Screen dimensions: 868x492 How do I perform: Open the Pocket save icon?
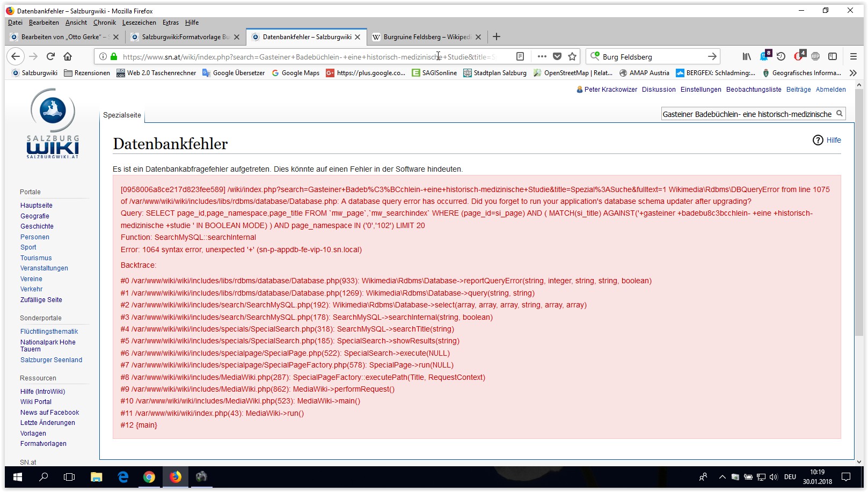click(x=557, y=56)
